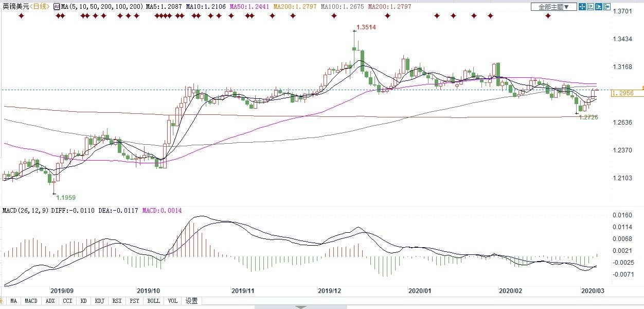
Task: Click the rightmost red diamond event marker
Action: 548,16
